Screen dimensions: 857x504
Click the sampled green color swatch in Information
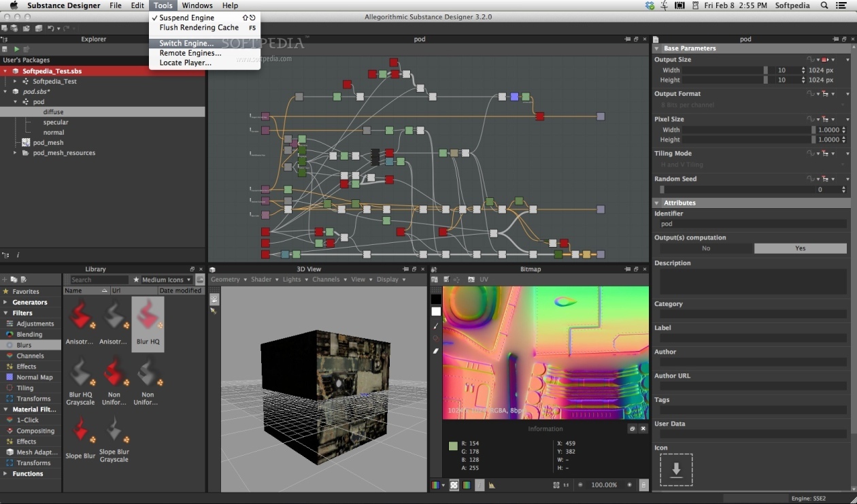pos(453,446)
